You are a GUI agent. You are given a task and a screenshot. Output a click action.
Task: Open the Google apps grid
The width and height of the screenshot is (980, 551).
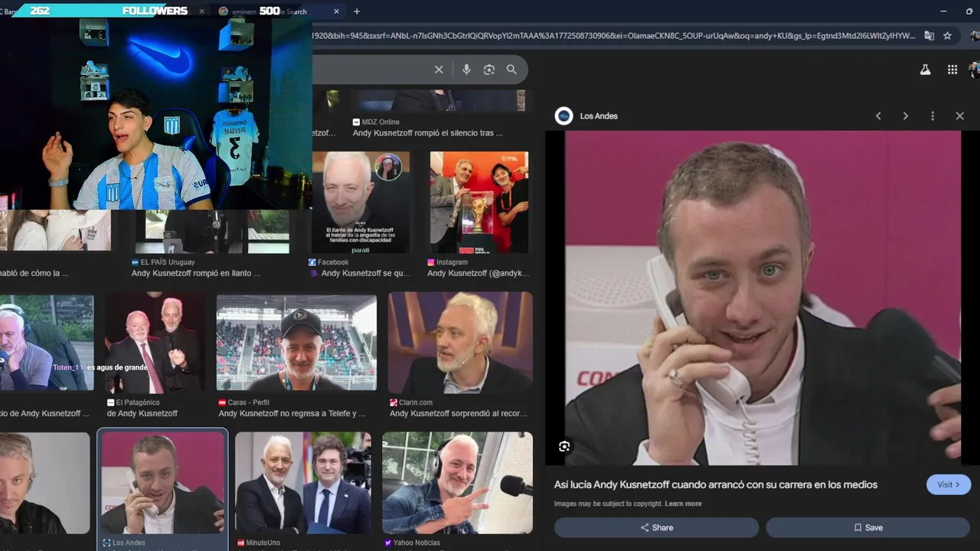coord(952,70)
